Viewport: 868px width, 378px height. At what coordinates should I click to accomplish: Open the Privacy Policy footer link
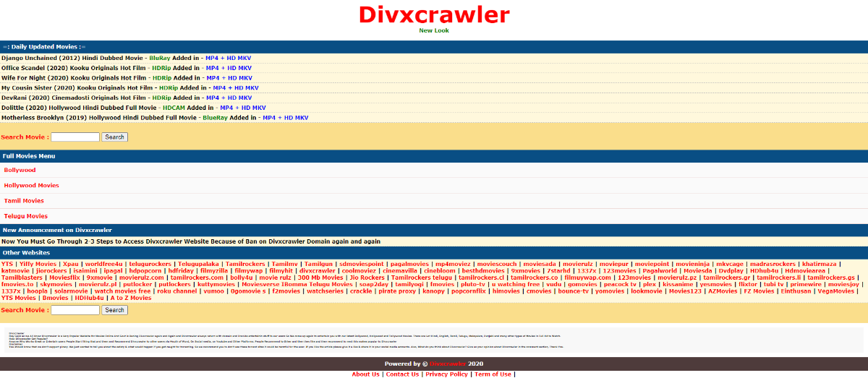(x=446, y=374)
